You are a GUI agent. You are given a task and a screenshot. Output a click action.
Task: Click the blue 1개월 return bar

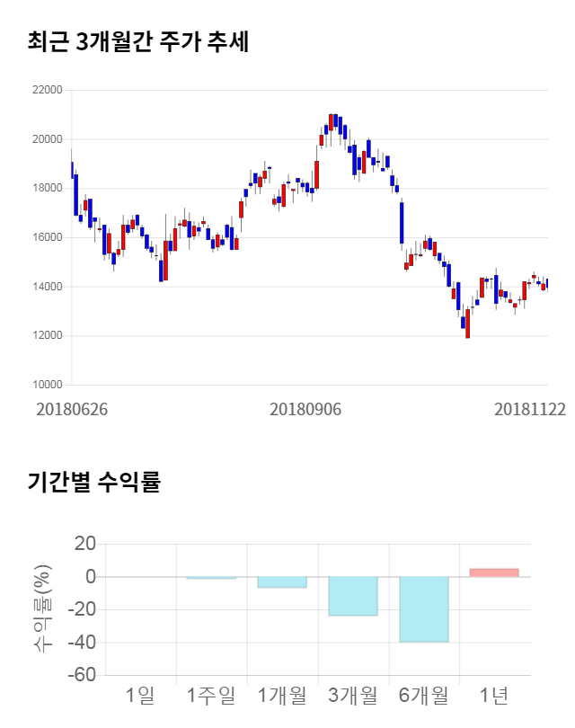coord(282,582)
